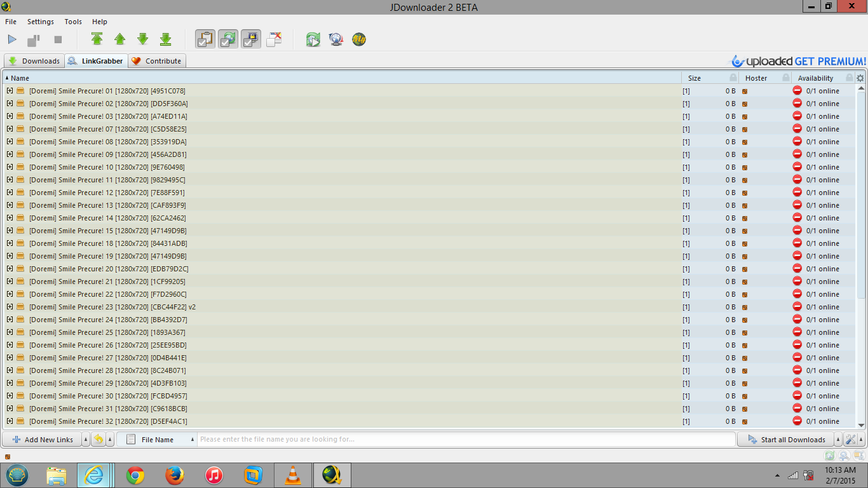Open Google Chrome from the taskbar
Viewport: 868px width, 488px height.
pos(135,475)
